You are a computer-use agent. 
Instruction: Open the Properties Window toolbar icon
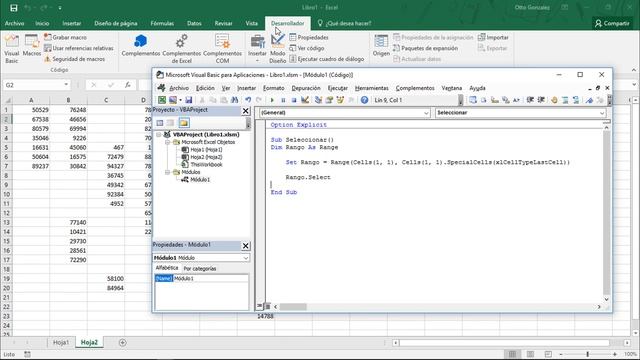(329, 100)
